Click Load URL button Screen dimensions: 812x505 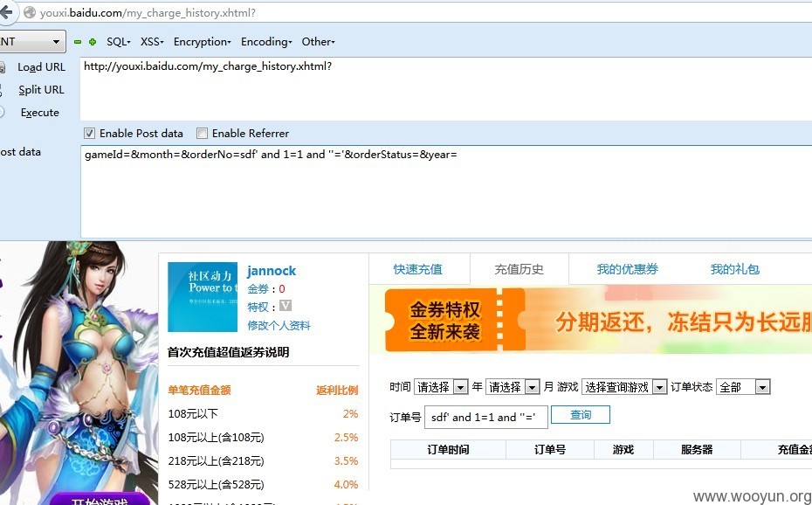41,67
